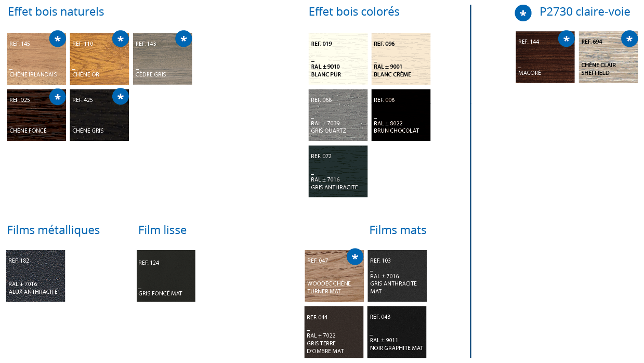644x363 pixels.
Task: Click the asterisk badge on Chêne Irlandais swatch
Action: [58, 39]
